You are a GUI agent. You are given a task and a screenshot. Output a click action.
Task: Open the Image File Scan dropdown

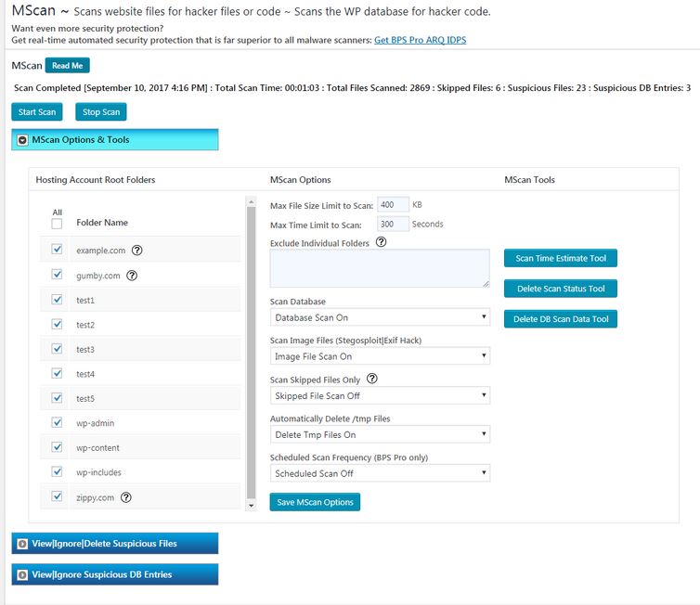(380, 356)
